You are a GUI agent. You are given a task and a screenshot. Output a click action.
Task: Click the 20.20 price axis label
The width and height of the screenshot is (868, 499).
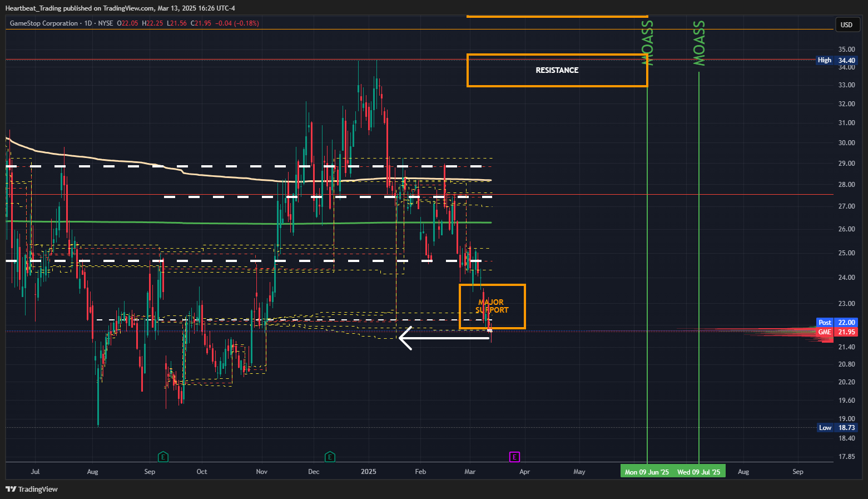[x=847, y=382]
